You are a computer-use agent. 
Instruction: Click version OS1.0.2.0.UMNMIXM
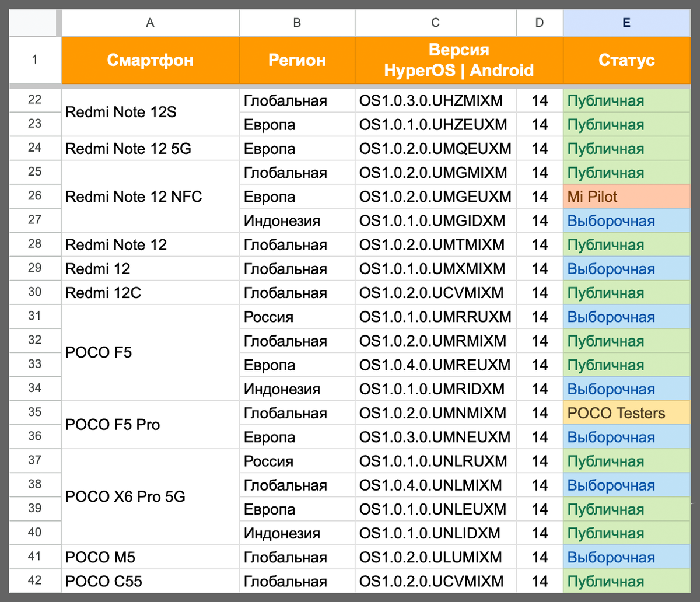[436, 413]
